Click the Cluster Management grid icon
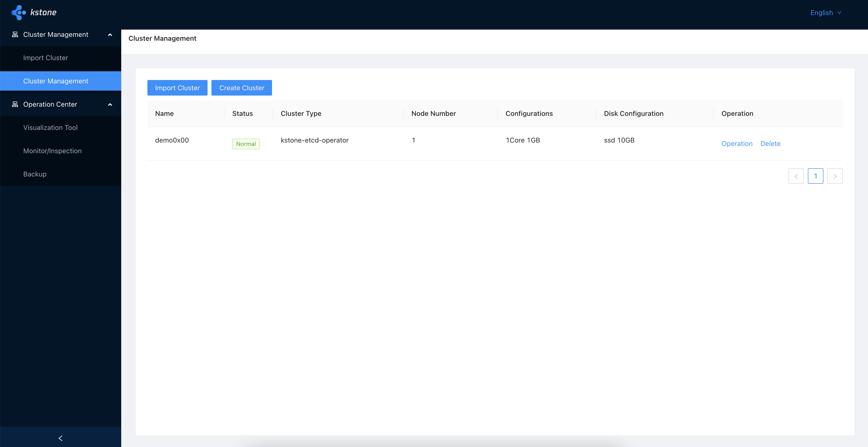Image resolution: width=868 pixels, height=447 pixels. coord(15,34)
